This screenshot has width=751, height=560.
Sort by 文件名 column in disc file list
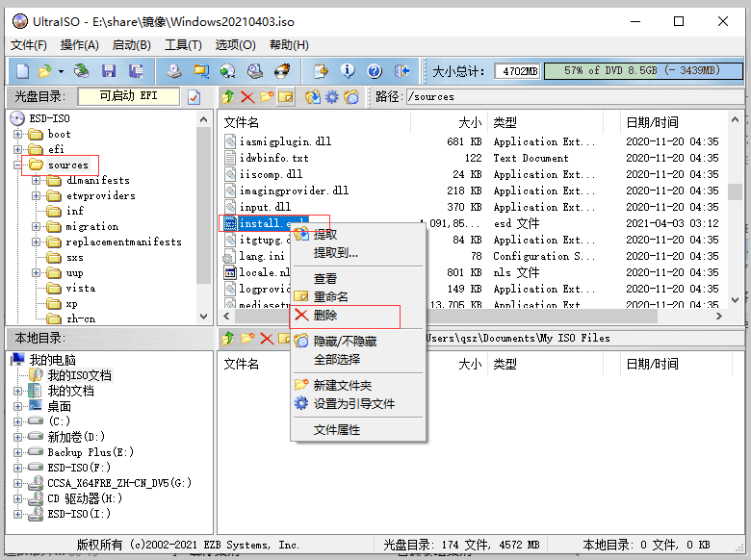click(x=314, y=122)
